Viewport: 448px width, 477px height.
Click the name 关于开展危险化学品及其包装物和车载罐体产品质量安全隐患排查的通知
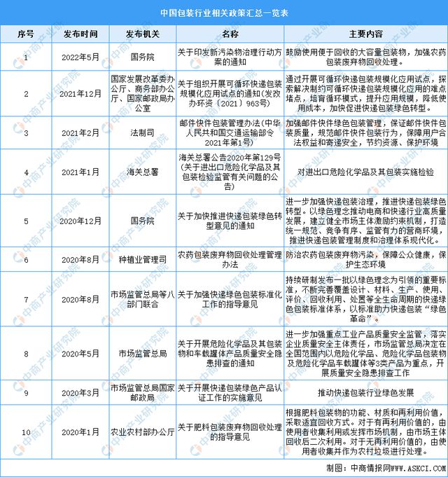tap(230, 354)
